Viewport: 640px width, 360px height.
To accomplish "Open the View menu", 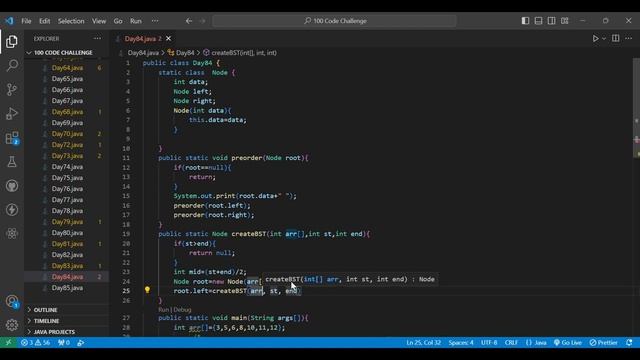I will [x=99, y=21].
